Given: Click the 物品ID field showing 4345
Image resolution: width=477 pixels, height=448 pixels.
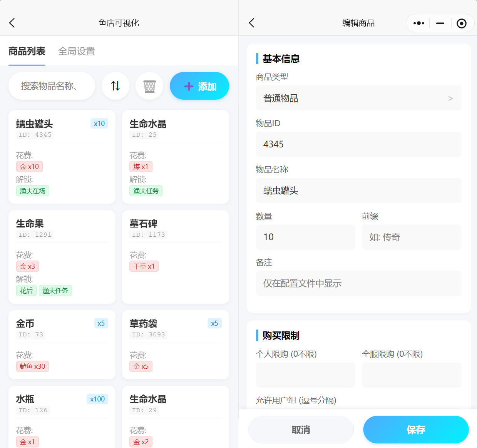Looking at the screenshot, I should (358, 144).
